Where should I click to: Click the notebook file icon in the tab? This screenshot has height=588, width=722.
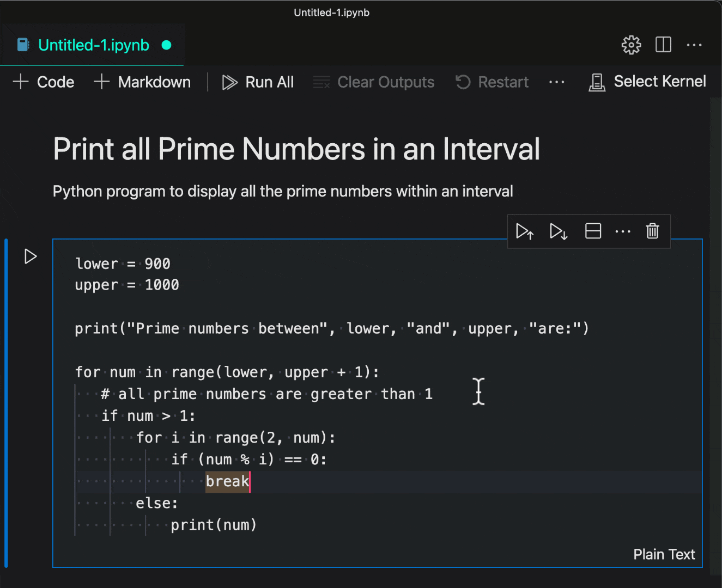click(23, 45)
